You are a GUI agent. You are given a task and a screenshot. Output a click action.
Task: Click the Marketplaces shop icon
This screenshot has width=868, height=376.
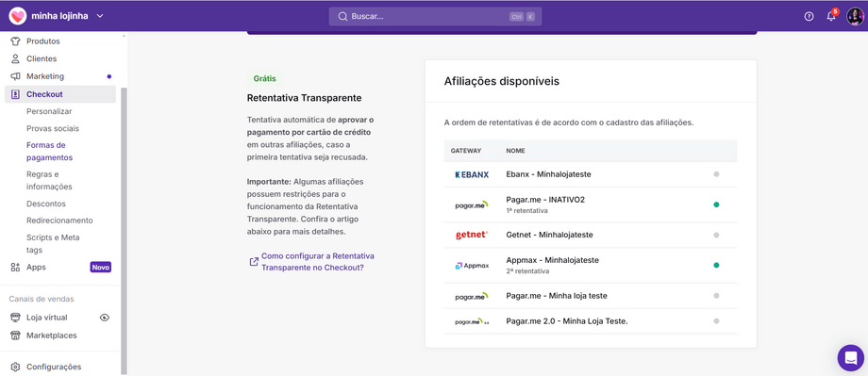[x=15, y=335]
